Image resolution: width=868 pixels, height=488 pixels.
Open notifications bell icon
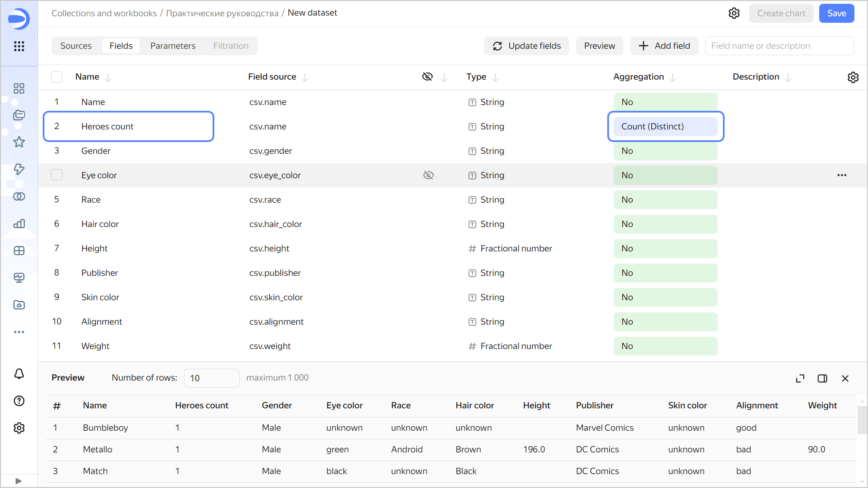pyautogui.click(x=19, y=374)
